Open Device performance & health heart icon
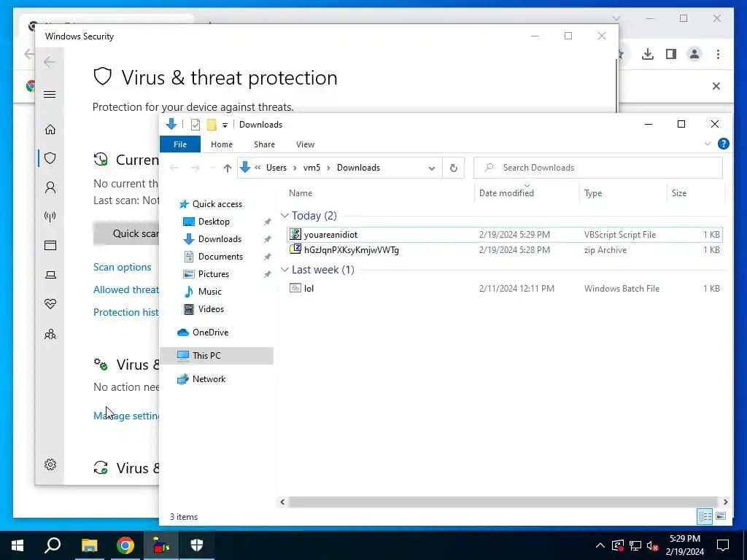 pyautogui.click(x=50, y=304)
